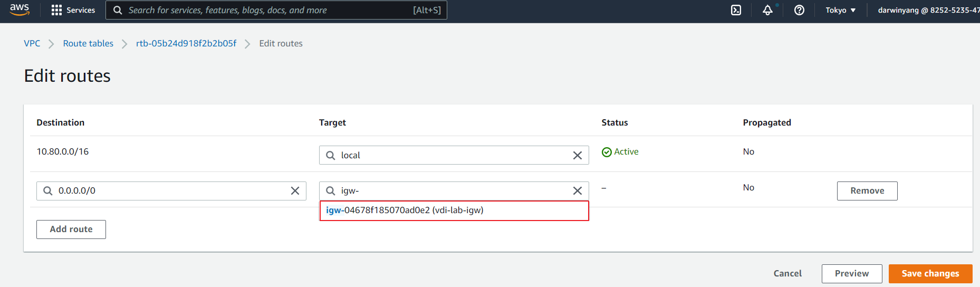The width and height of the screenshot is (980, 287).
Task: Open the darwinyang account menu
Action: click(927, 10)
